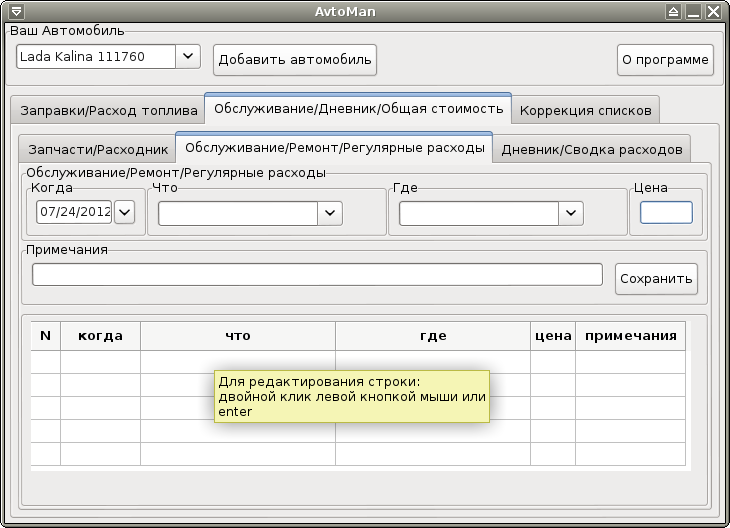Switch to Заправки/Расход топлива tab
Screen dimensions: 730x528
tap(106, 110)
